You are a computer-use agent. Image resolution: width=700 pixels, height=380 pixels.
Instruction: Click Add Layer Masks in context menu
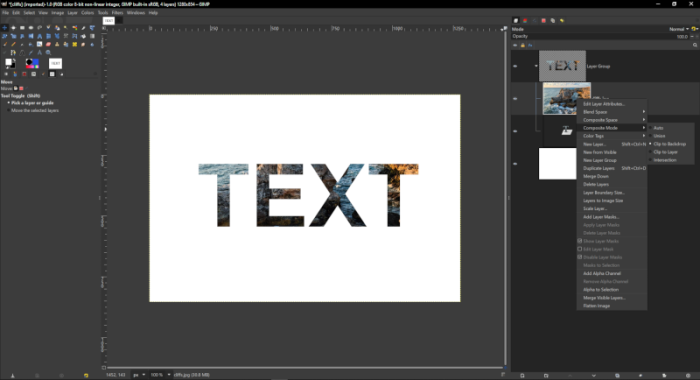coord(612,217)
